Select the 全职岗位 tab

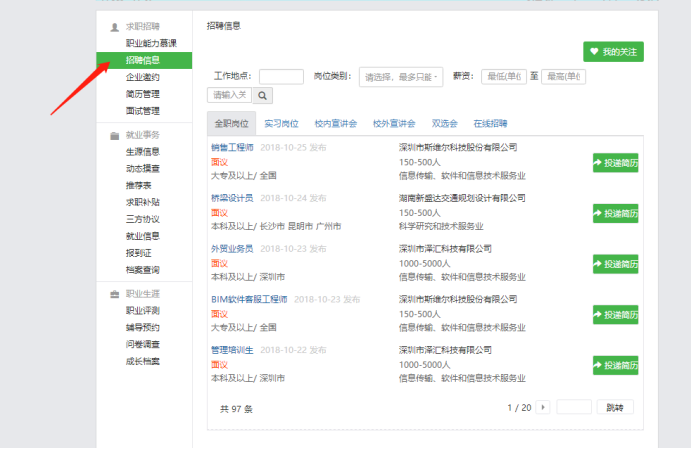pos(232,124)
